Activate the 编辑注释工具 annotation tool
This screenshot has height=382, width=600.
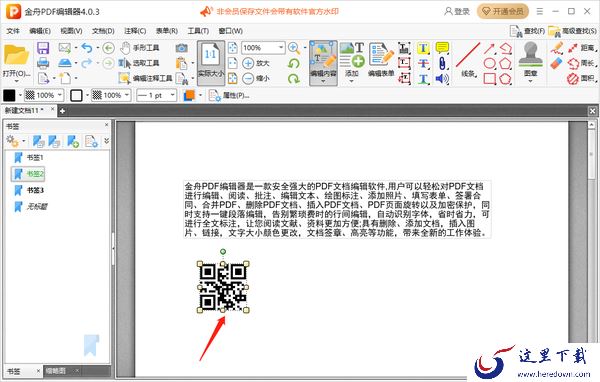(146, 78)
